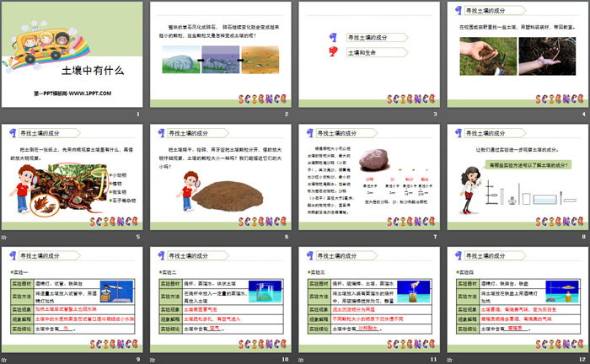590x364 pixels.
Task: Click the animation star icon under slide 12
Action: [x=449, y=360]
